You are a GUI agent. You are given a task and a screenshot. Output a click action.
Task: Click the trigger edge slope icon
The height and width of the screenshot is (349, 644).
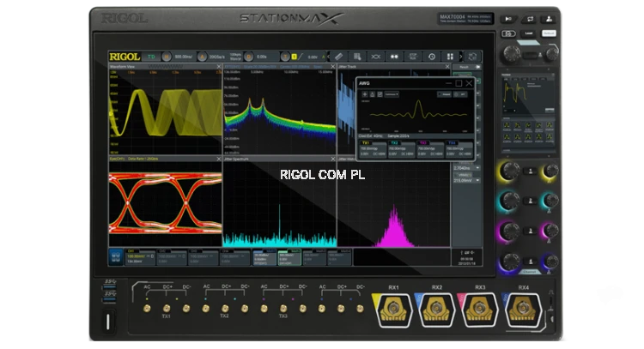[x=301, y=57]
